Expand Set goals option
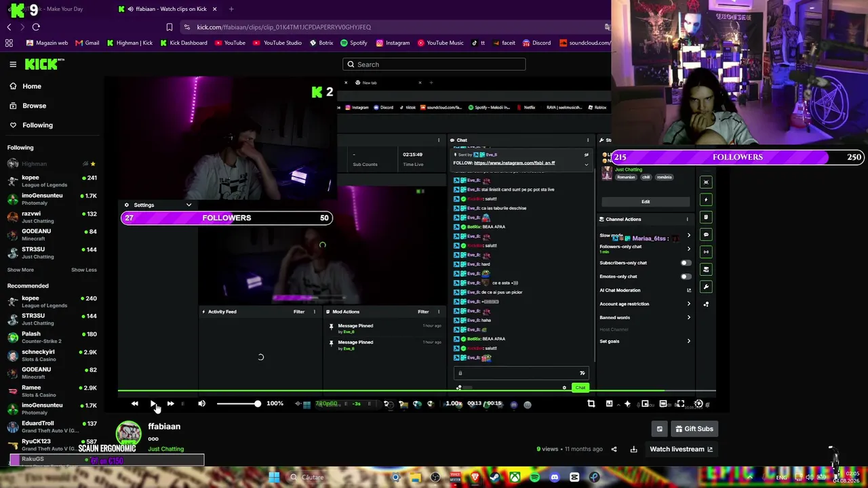 [x=689, y=342]
